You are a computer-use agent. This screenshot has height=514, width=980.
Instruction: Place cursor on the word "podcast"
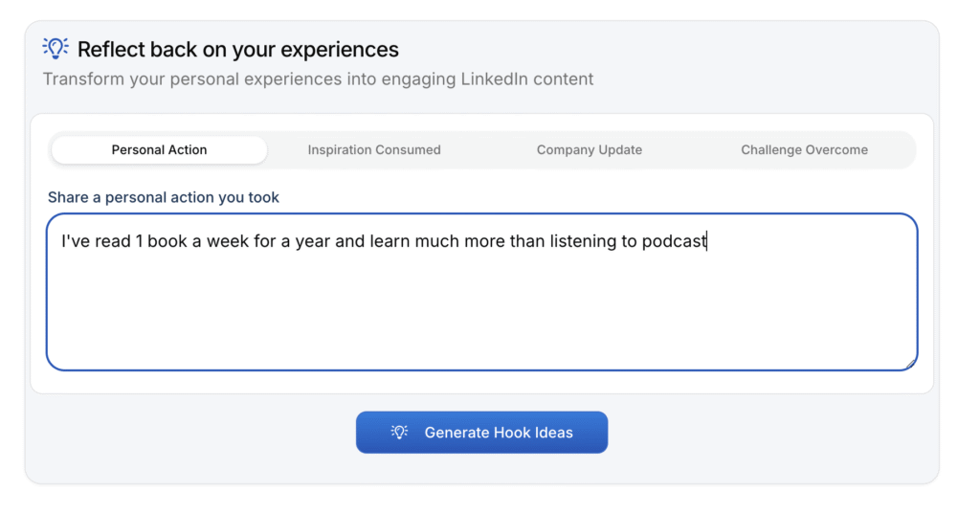click(x=674, y=242)
